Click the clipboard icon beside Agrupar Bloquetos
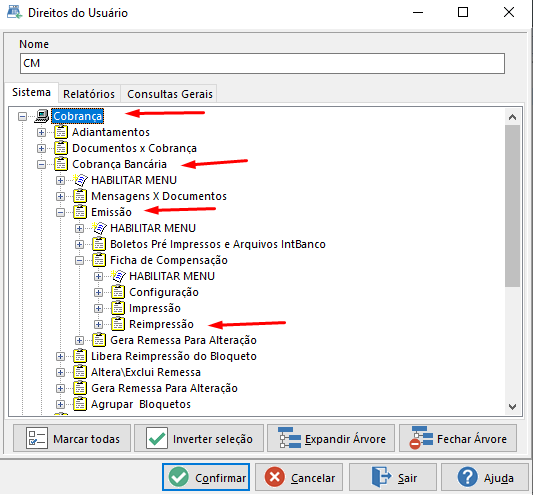 coord(80,404)
